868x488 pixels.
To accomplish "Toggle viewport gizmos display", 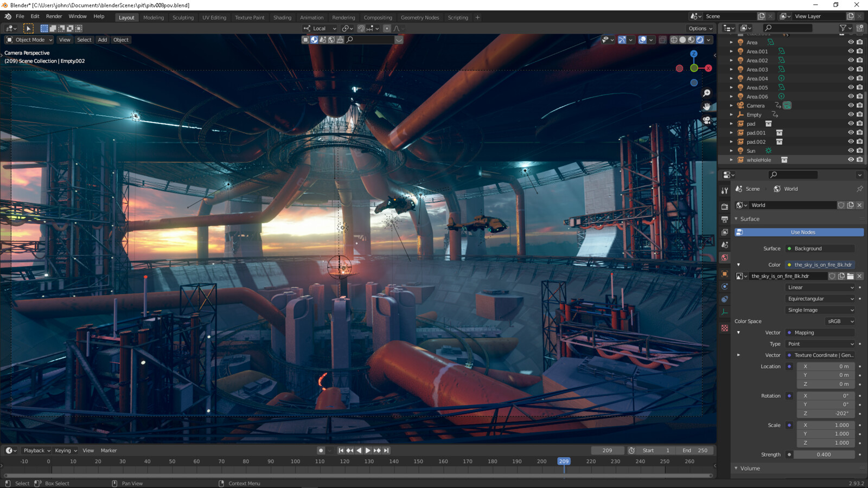I will coord(622,40).
